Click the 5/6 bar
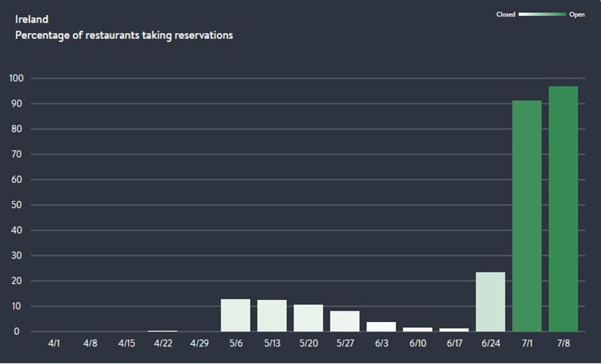This screenshot has width=601, height=364. pos(235,315)
